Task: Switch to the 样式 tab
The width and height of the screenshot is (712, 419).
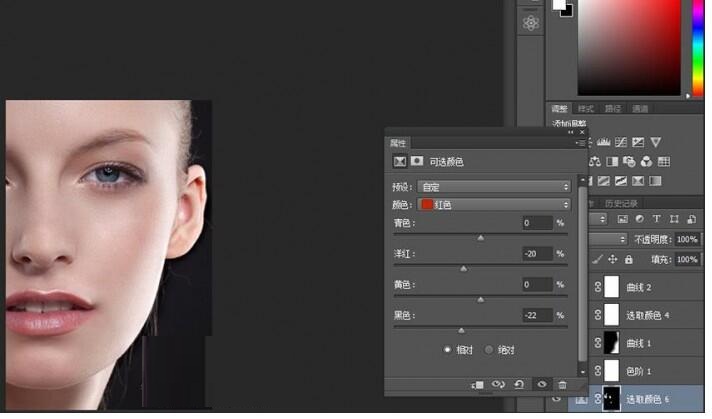Action: [586, 108]
